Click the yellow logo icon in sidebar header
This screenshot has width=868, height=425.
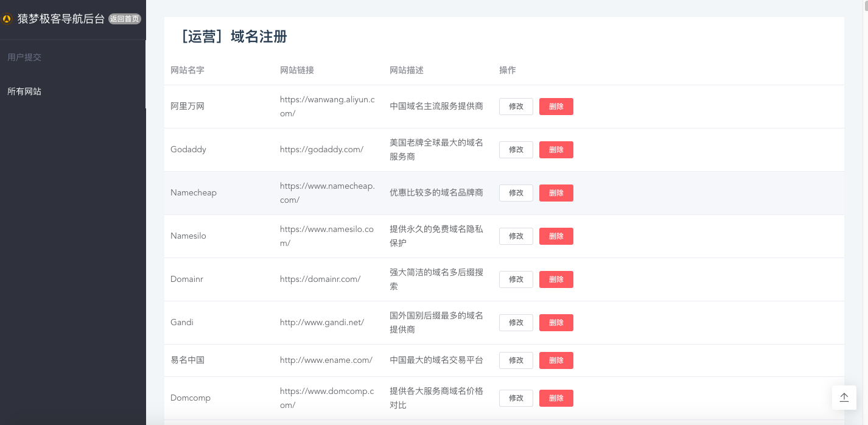7,19
